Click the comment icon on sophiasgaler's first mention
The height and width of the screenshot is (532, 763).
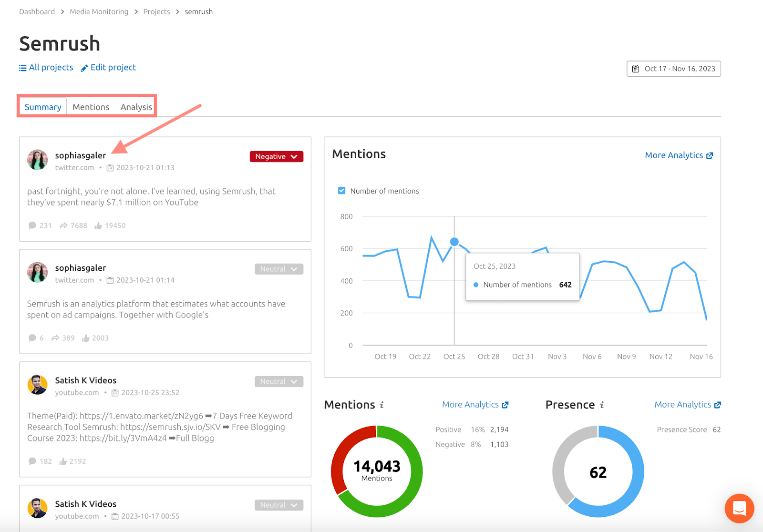pos(32,225)
